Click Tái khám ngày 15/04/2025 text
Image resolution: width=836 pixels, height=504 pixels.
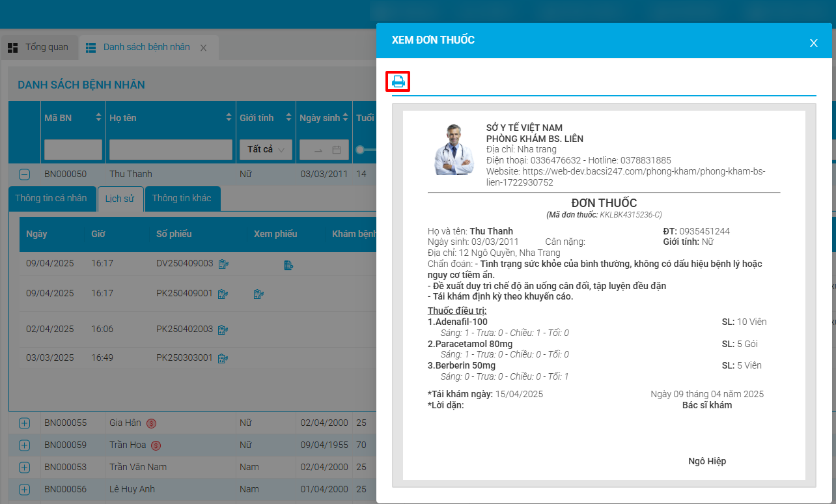tap(486, 394)
